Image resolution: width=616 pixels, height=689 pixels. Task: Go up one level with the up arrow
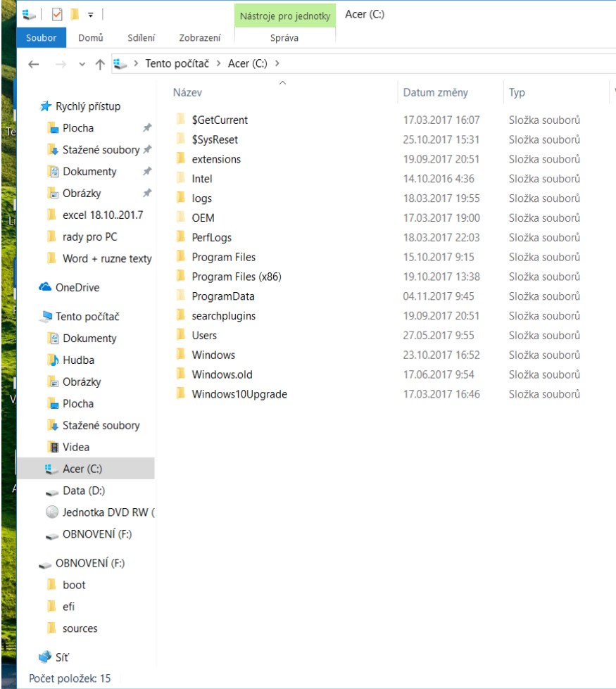click(x=100, y=65)
